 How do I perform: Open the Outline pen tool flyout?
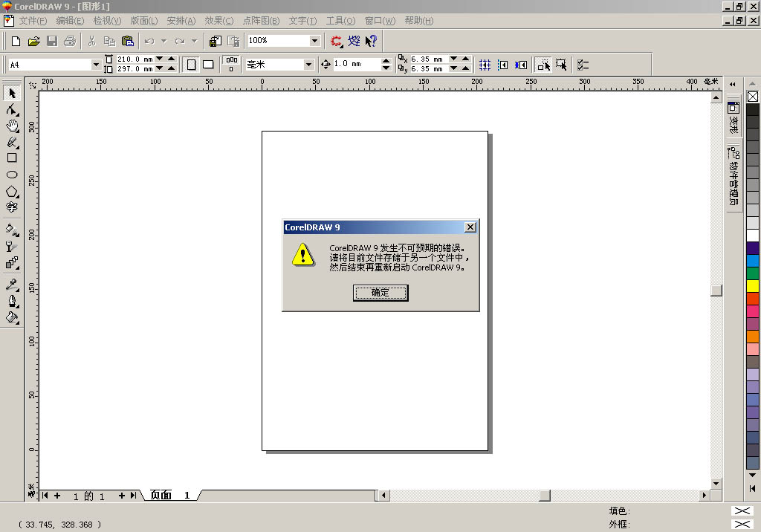click(x=12, y=301)
